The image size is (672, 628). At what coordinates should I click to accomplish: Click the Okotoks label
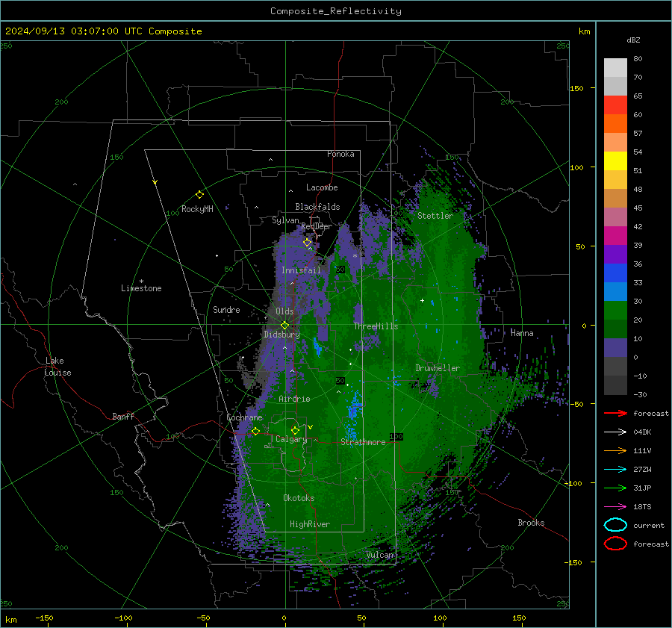(299, 498)
